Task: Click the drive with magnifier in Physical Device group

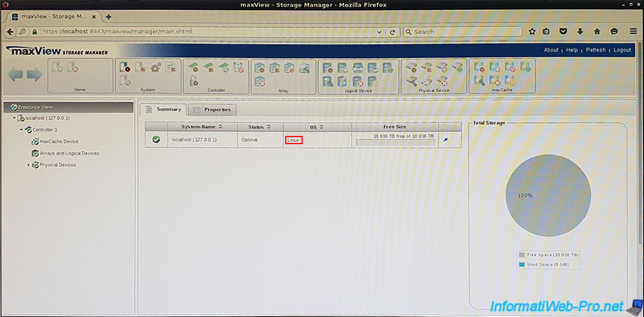Action: tap(412, 81)
